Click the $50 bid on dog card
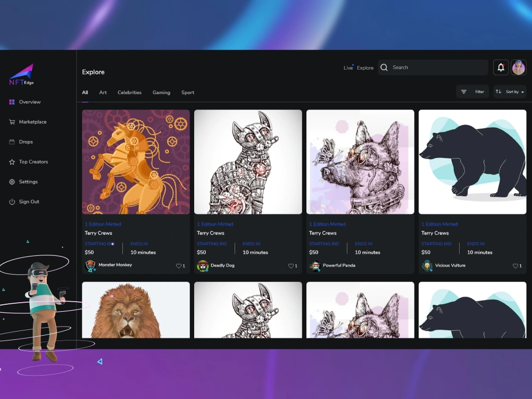 coord(313,252)
